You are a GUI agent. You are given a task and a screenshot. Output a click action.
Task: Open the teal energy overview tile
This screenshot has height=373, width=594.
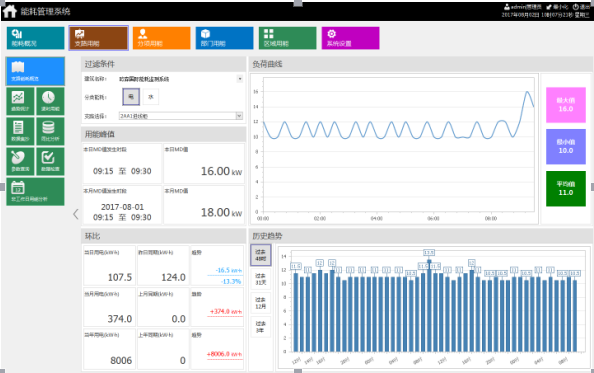(x=36, y=38)
